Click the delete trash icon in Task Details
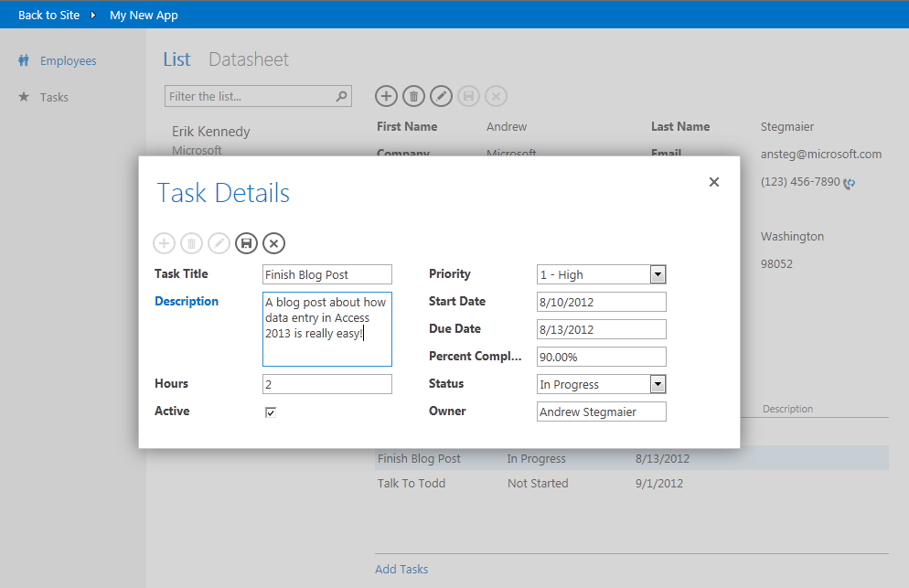The image size is (909, 588). (x=191, y=243)
